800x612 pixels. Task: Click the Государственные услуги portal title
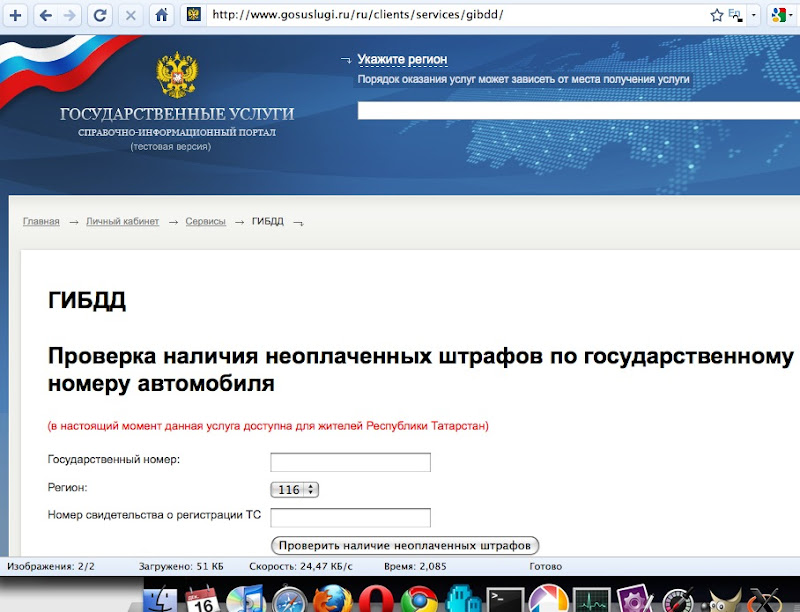click(177, 114)
